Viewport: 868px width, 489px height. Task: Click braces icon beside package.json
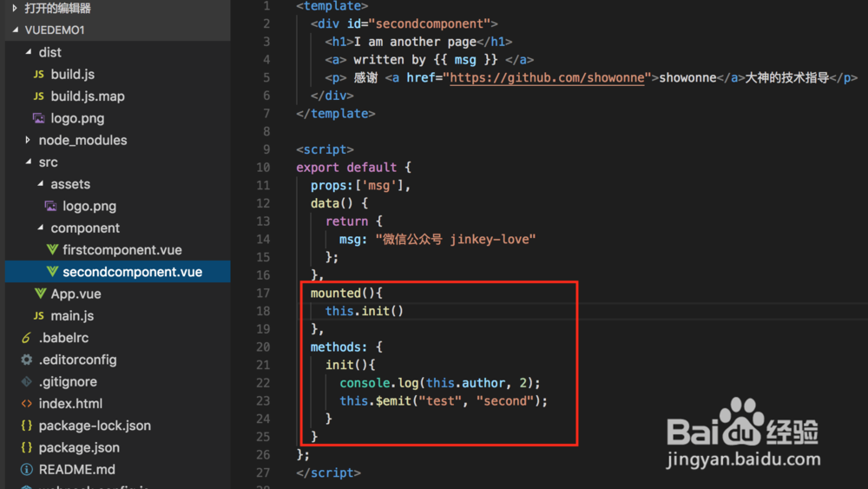point(27,447)
